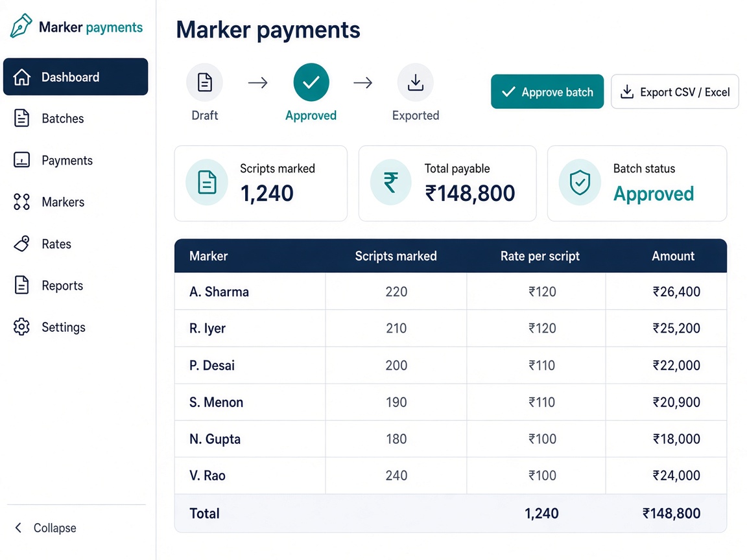Select marker A. Sharma
The height and width of the screenshot is (560, 747).
click(219, 292)
